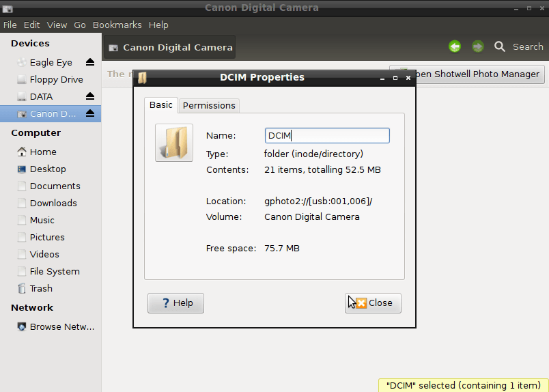Click the File System icon
Image resolution: width=549 pixels, height=392 pixels.
coord(22,272)
